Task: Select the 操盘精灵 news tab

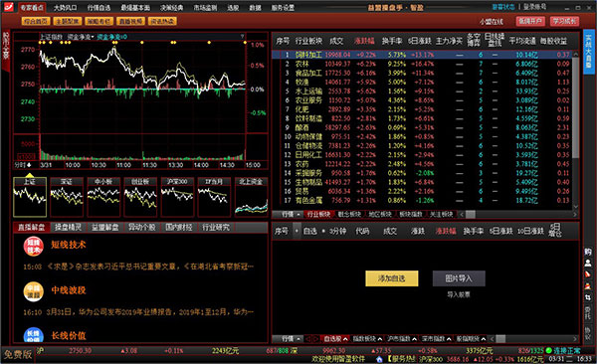Action: (68, 228)
